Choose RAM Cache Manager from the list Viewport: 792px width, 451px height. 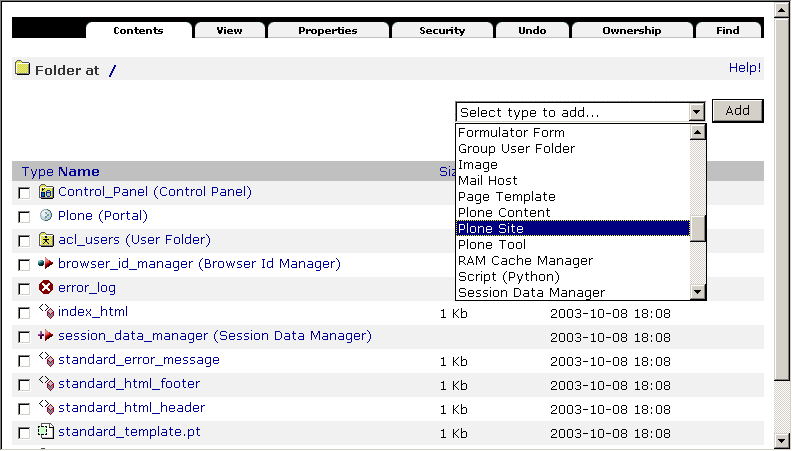(x=573, y=261)
